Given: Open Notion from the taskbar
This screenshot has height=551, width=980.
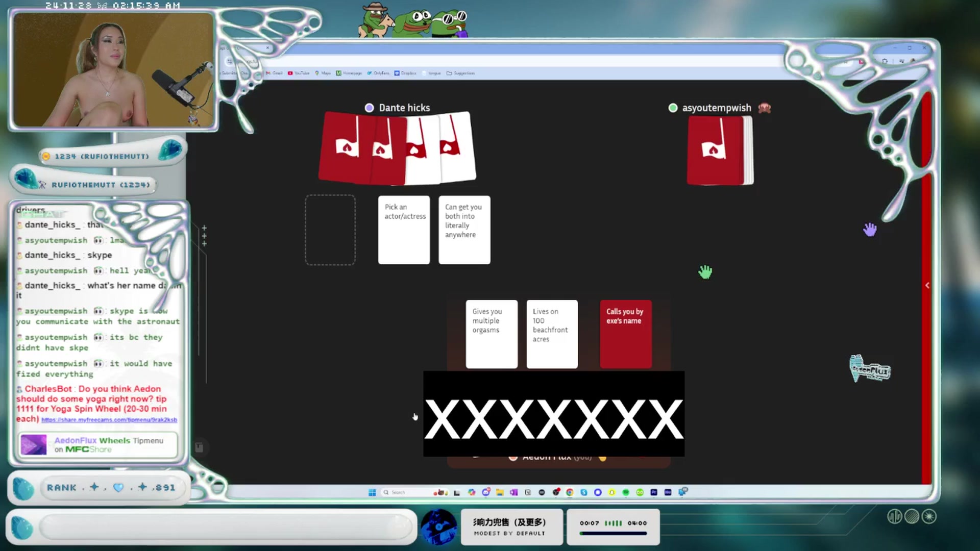Looking at the screenshot, I should 528,492.
